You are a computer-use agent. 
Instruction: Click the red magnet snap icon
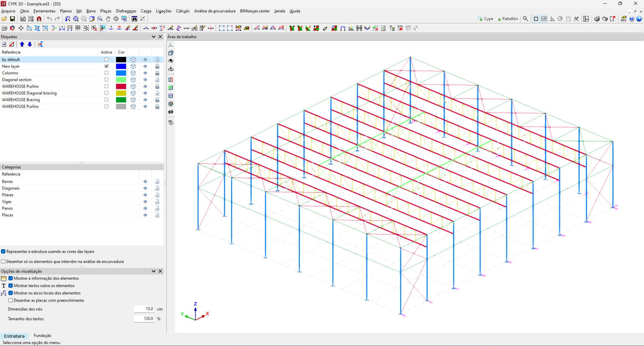point(39,19)
